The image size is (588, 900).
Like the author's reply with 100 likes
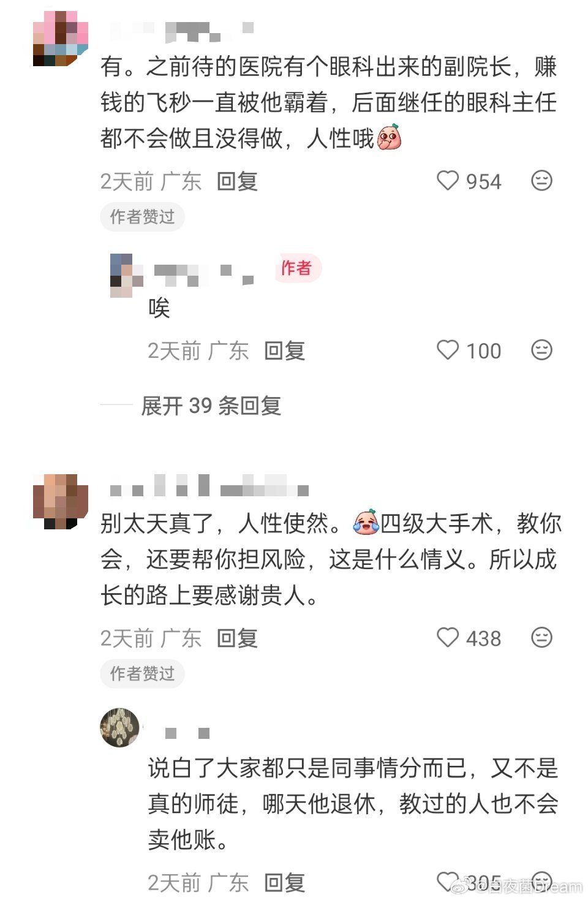(x=448, y=350)
